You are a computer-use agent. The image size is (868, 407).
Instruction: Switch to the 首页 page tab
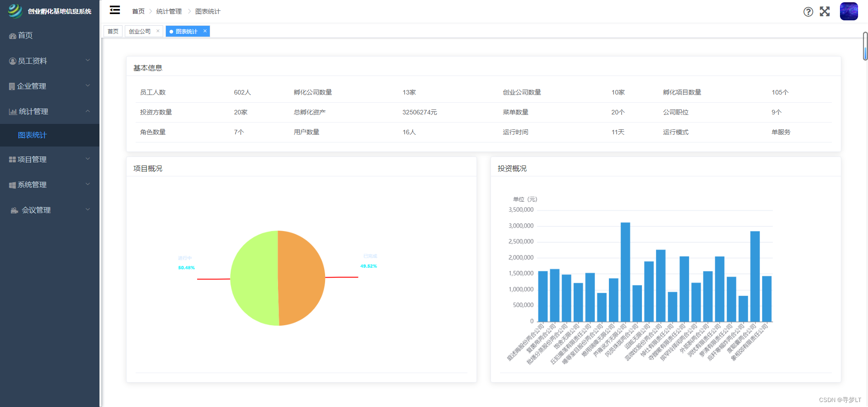point(113,31)
